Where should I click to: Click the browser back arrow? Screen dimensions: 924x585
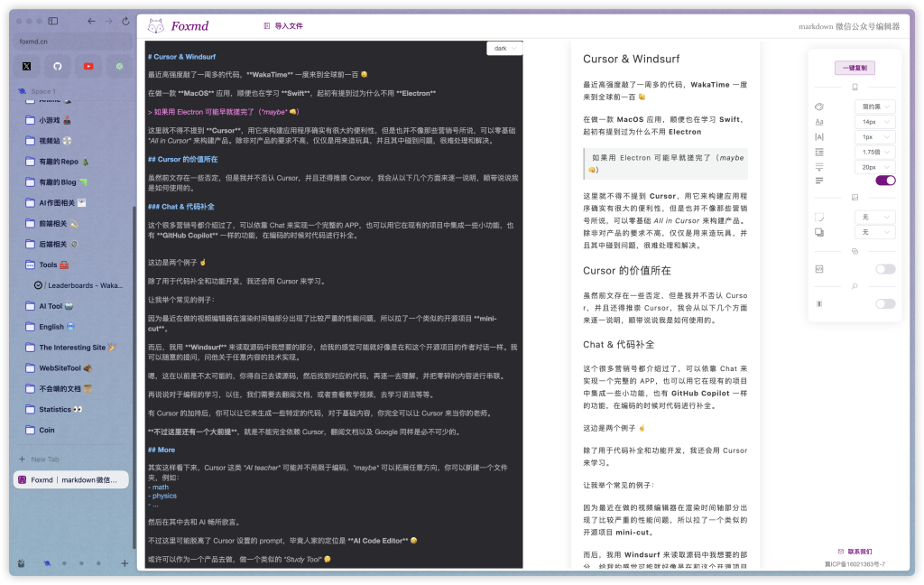click(x=91, y=21)
